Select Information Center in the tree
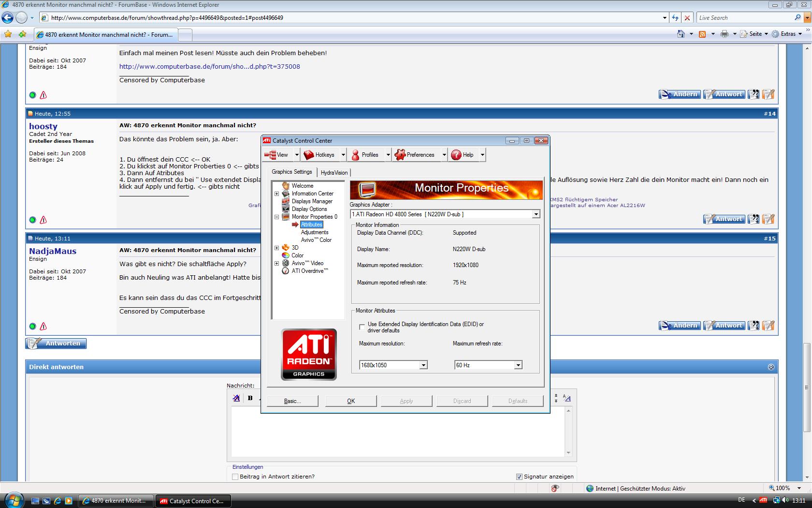812x508 pixels. point(312,194)
